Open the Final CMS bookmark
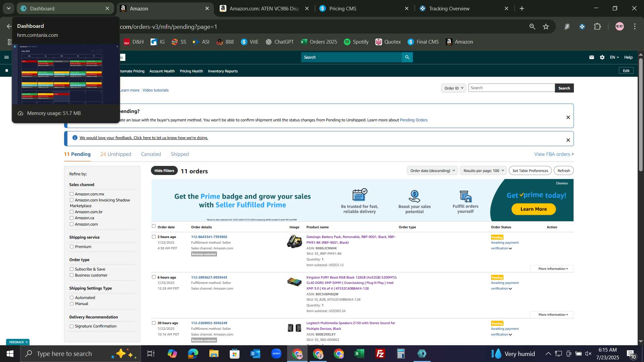 tap(423, 42)
